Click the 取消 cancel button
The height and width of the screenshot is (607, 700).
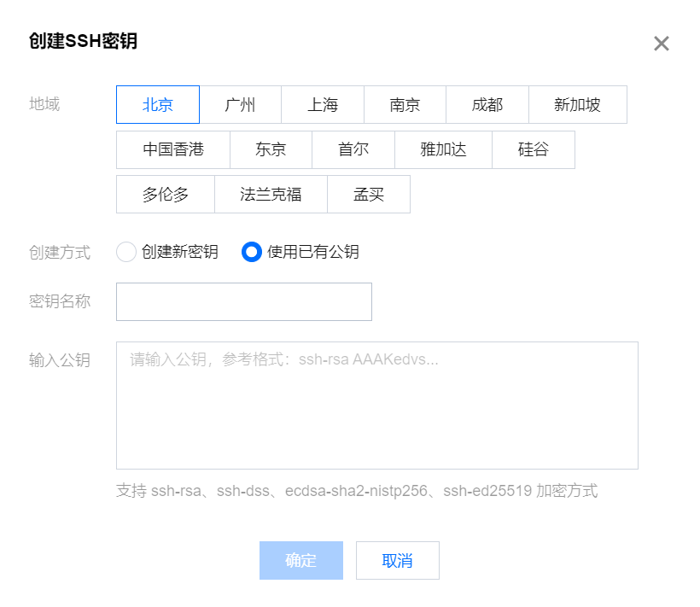397,560
